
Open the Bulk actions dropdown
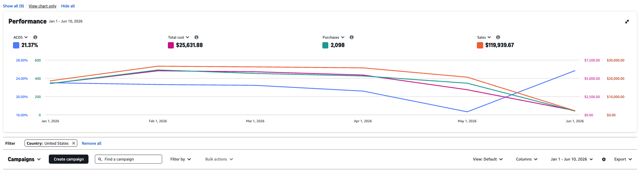point(219,159)
